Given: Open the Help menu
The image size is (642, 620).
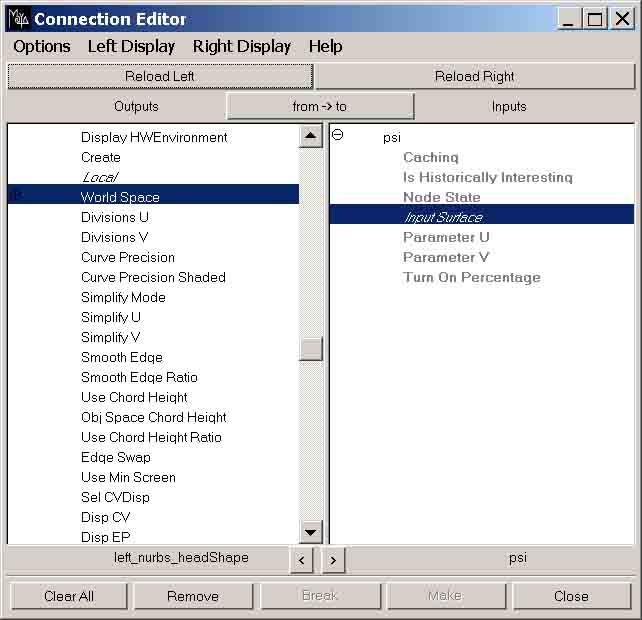Looking at the screenshot, I should click(x=325, y=46).
